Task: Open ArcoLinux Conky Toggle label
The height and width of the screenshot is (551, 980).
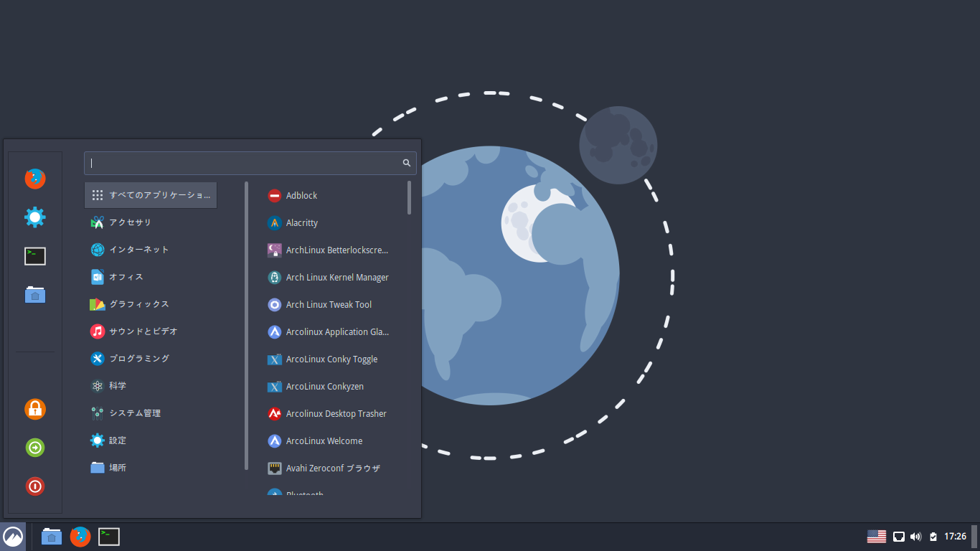Action: point(331,359)
